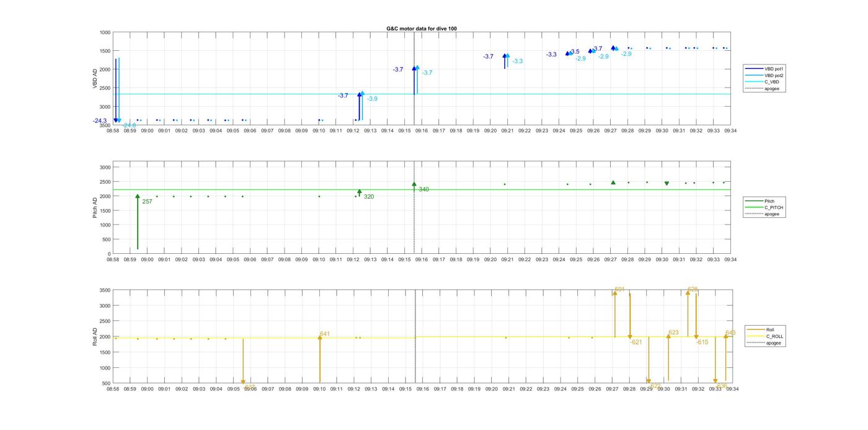The height and width of the screenshot is (430, 868).
Task: Select the 'Pitch' legend entry
Action: pyautogui.click(x=759, y=201)
